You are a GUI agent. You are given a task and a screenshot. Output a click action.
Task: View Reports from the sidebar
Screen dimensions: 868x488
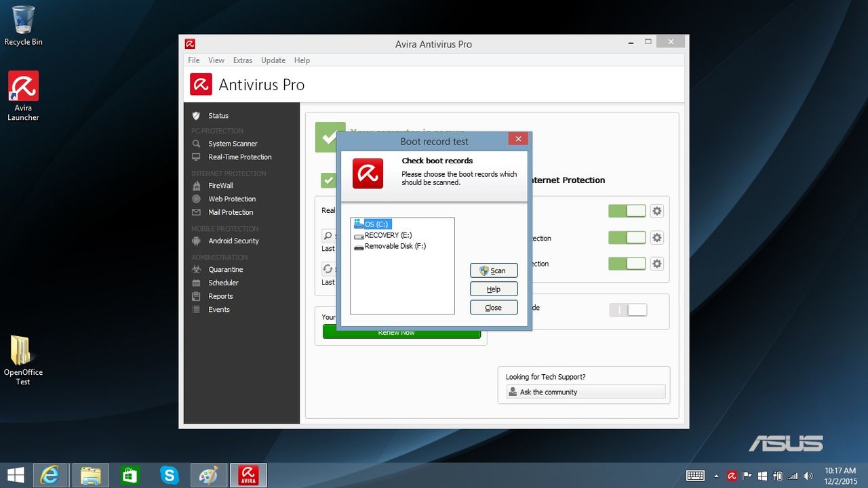click(x=213, y=296)
